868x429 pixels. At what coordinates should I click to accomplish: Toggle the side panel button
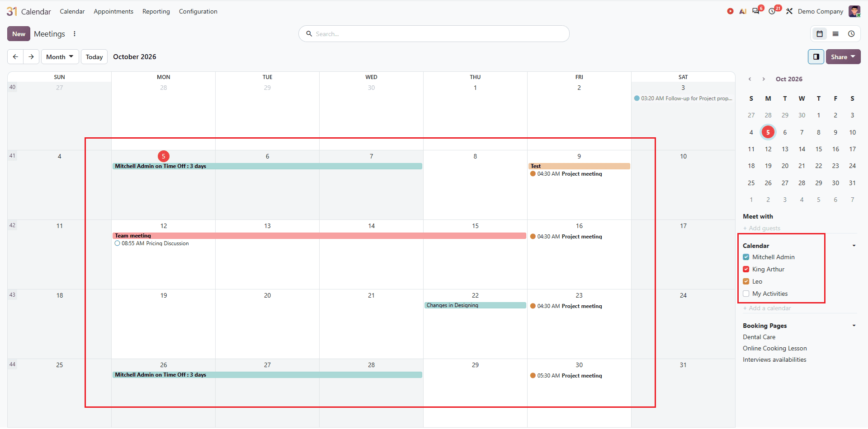(x=816, y=57)
